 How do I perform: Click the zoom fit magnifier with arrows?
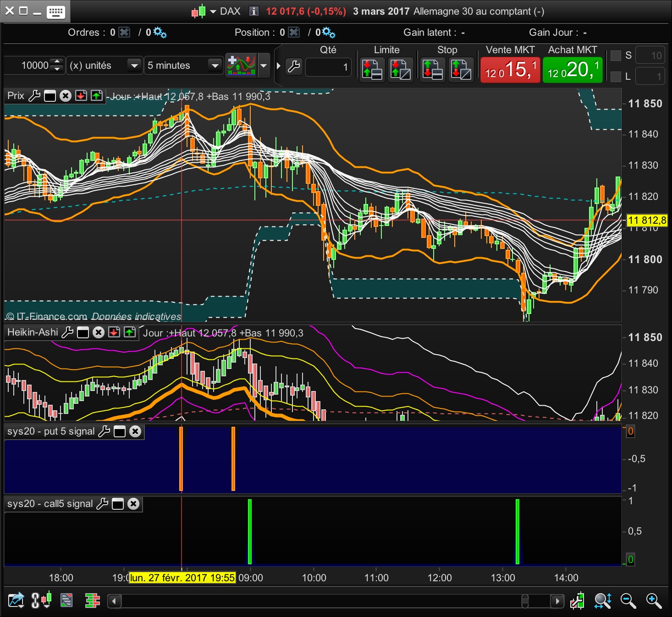[x=603, y=600]
